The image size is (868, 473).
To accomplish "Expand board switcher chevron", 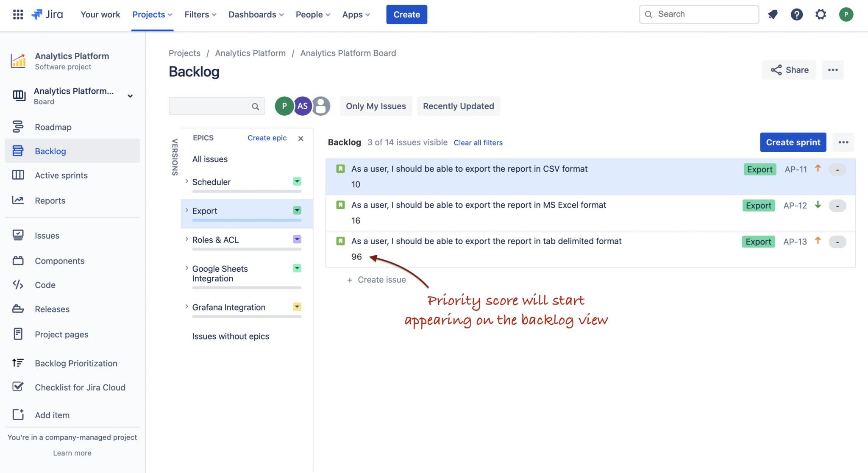I will 130,96.
